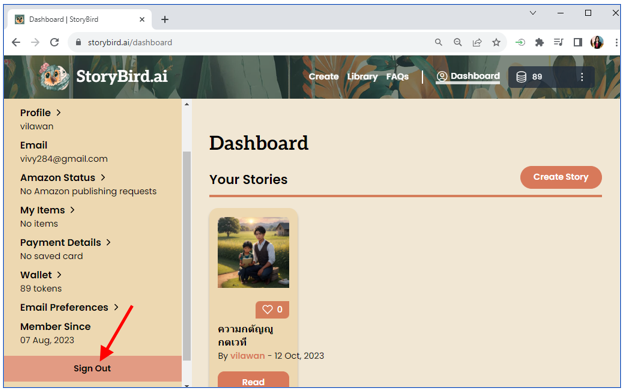
Task: Click the sidebar vertical scrollbar
Action: point(187,256)
